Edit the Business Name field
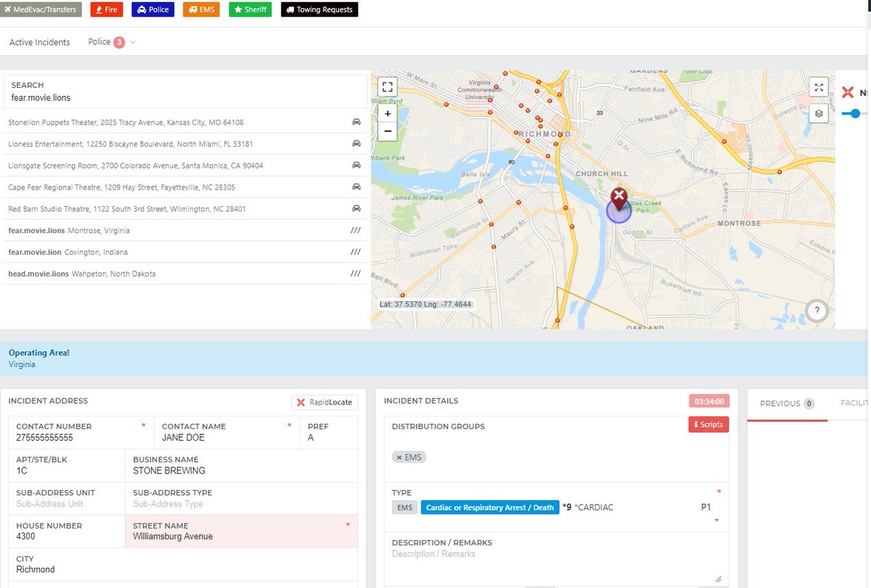Image resolution: width=871 pixels, height=588 pixels. pyautogui.click(x=242, y=465)
